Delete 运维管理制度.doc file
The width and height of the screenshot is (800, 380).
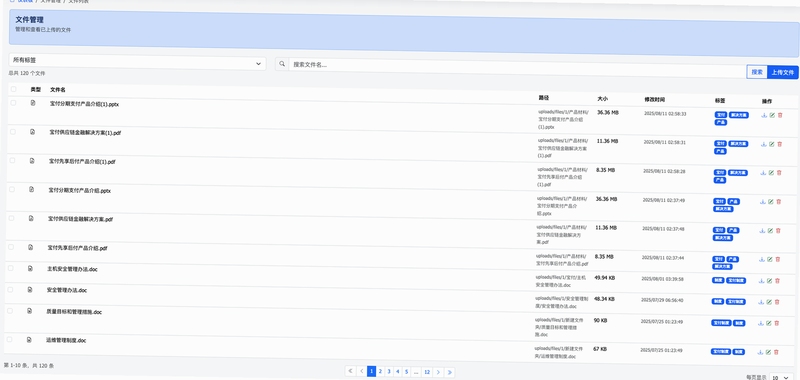click(x=776, y=352)
